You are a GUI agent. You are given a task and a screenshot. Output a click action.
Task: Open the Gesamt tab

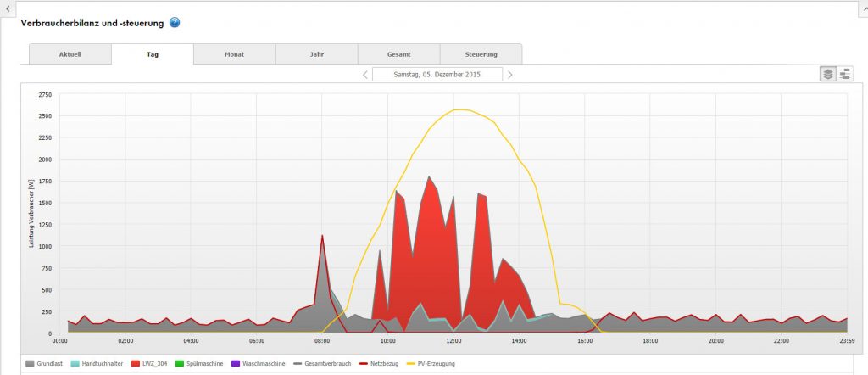click(x=398, y=54)
